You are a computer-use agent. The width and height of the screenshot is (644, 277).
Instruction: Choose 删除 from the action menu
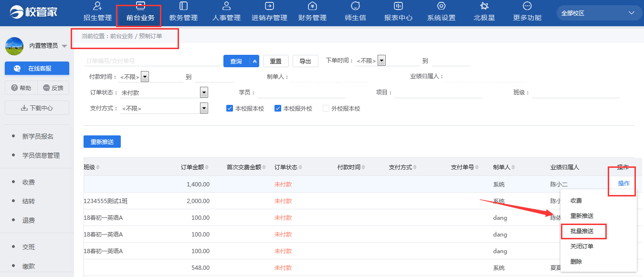coord(576,262)
